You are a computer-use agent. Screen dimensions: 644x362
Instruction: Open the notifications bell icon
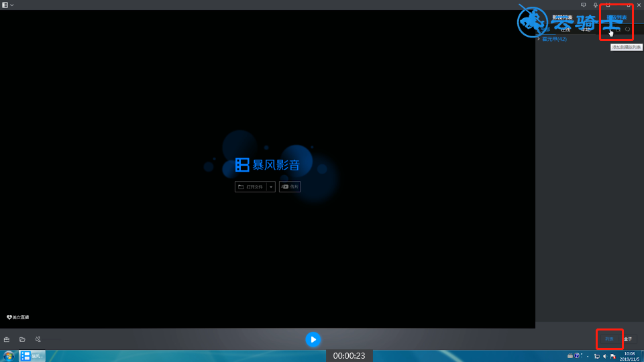point(595,5)
